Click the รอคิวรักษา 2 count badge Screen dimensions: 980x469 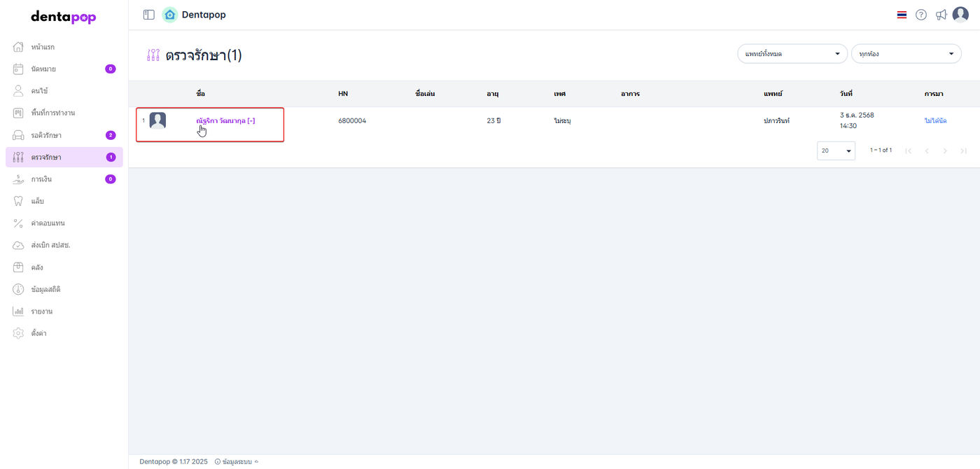click(x=111, y=135)
